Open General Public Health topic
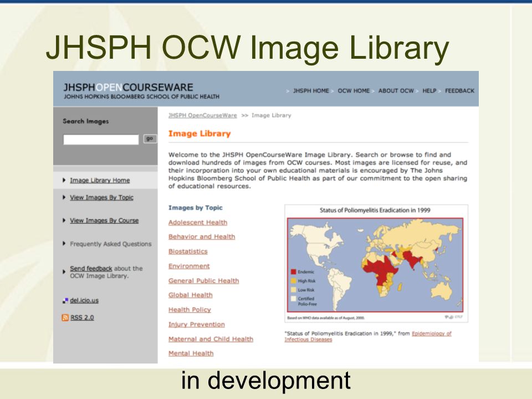This screenshot has width=532, height=399. 203,280
